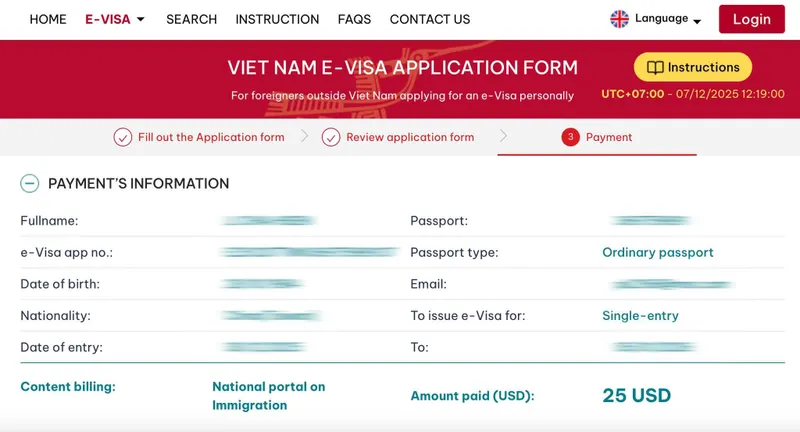The width and height of the screenshot is (800, 432).
Task: Open the E-VISA dropdown menu
Action: click(116, 19)
